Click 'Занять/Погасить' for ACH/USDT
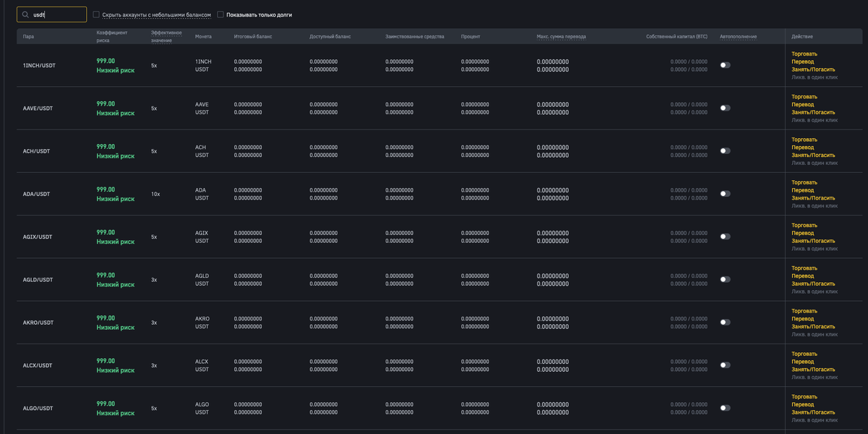The width and height of the screenshot is (868, 434). 813,156
